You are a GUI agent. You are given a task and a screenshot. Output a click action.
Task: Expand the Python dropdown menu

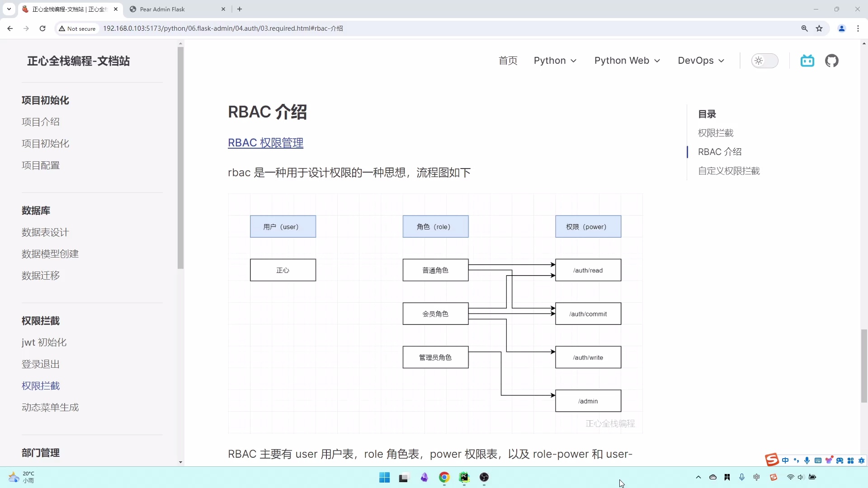pyautogui.click(x=555, y=61)
